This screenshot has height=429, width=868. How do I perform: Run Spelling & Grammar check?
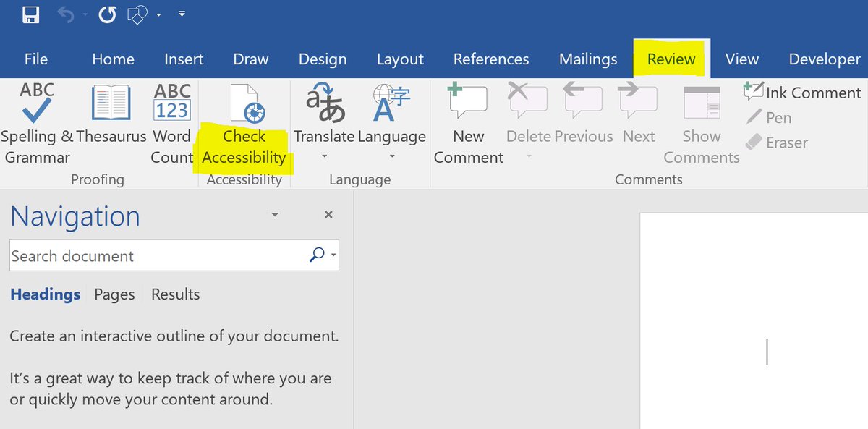click(37, 123)
